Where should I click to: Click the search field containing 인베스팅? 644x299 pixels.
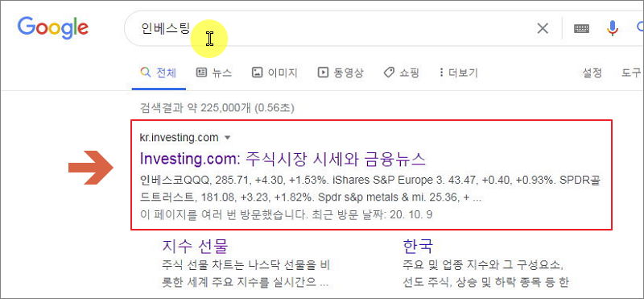328,28
